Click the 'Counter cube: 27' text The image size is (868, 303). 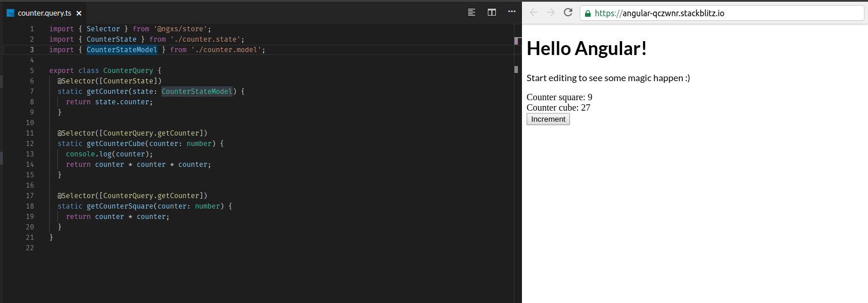[x=558, y=108]
